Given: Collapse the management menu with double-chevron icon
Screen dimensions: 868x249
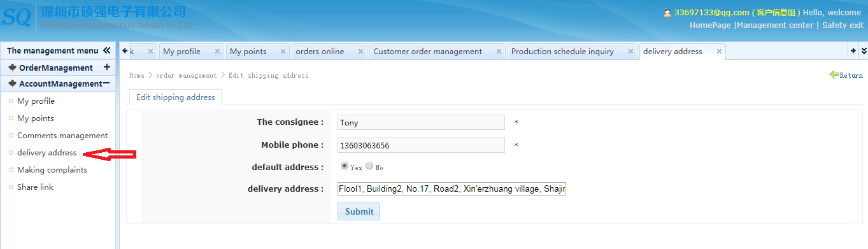Looking at the screenshot, I should pyautogui.click(x=106, y=50).
